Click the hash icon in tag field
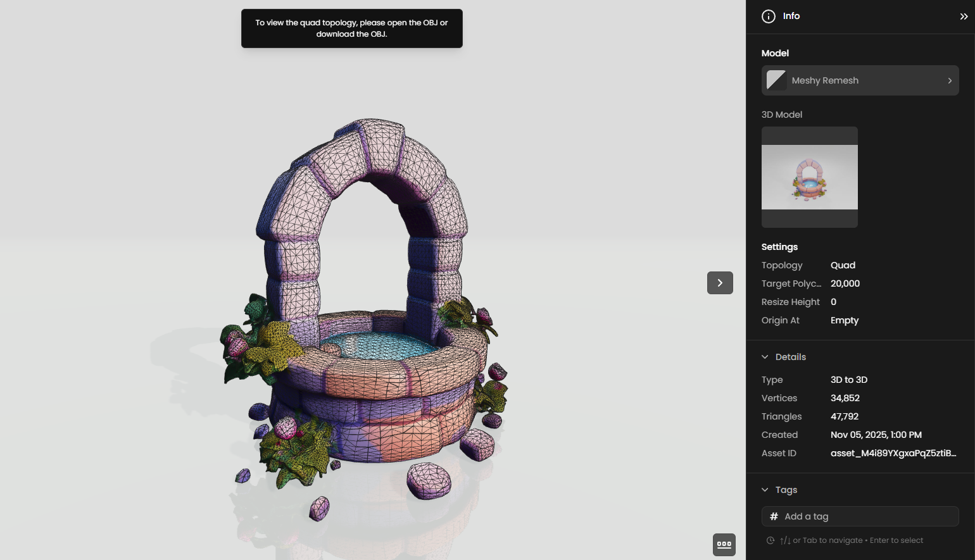The width and height of the screenshot is (975, 560). [x=774, y=516]
